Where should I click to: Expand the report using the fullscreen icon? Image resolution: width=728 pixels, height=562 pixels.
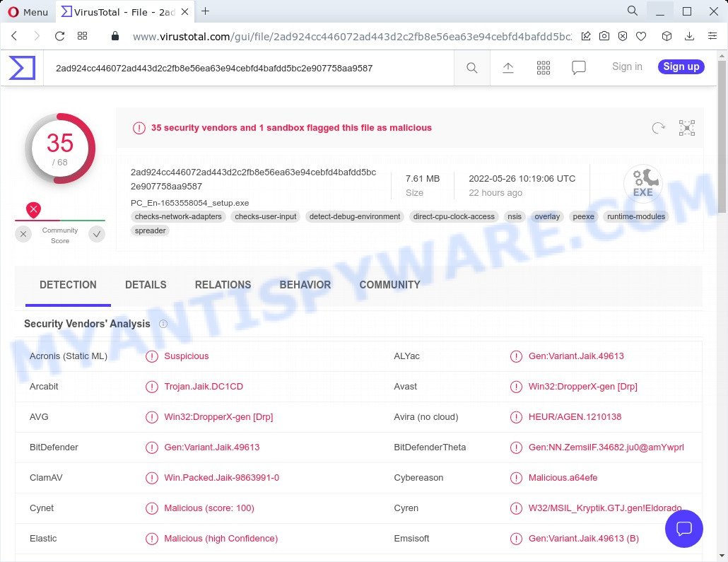(686, 128)
